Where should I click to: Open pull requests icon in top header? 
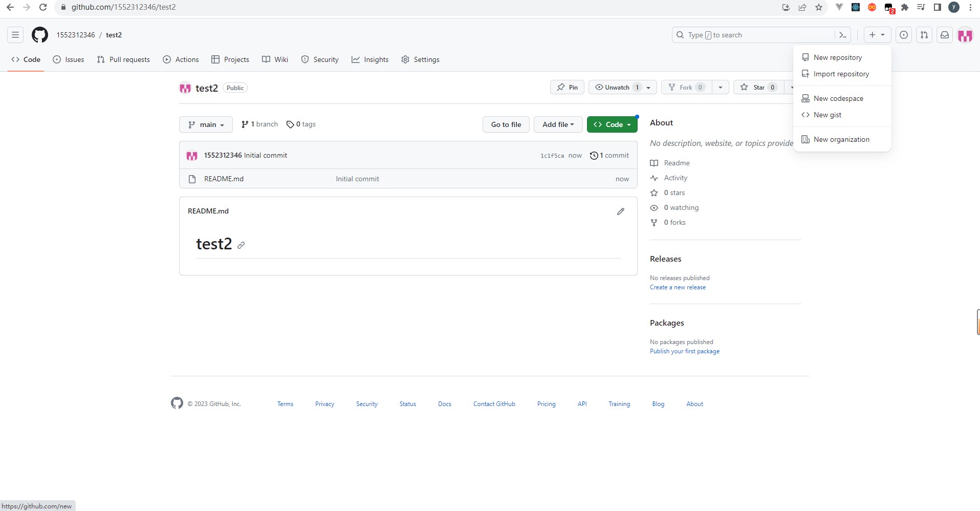924,35
